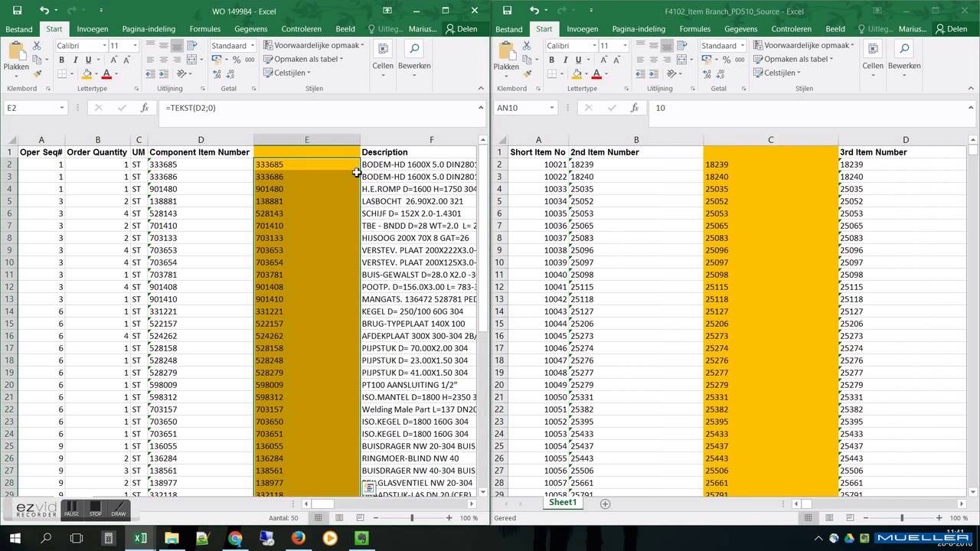
Task: Click Cut scissors icon in WO 149984 window
Action: 36,46
